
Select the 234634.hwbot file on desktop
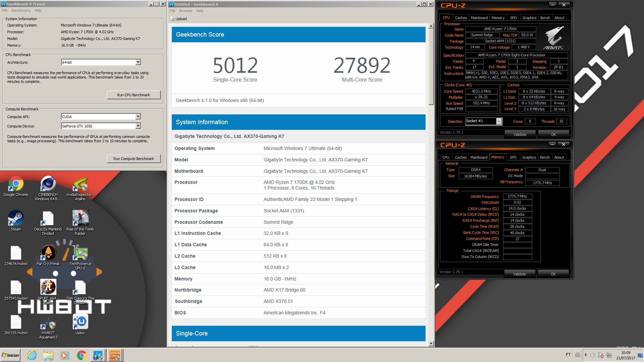pyautogui.click(x=16, y=256)
